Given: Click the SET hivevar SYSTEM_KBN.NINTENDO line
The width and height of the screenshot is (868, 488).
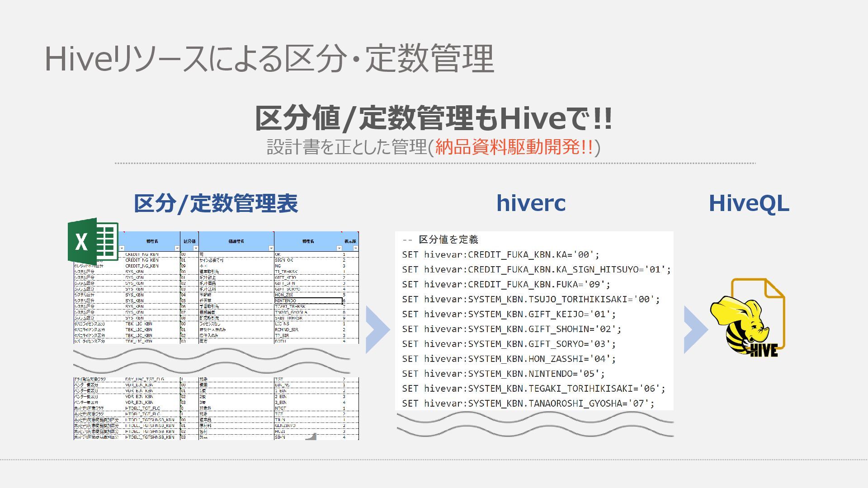Looking at the screenshot, I should [x=503, y=374].
